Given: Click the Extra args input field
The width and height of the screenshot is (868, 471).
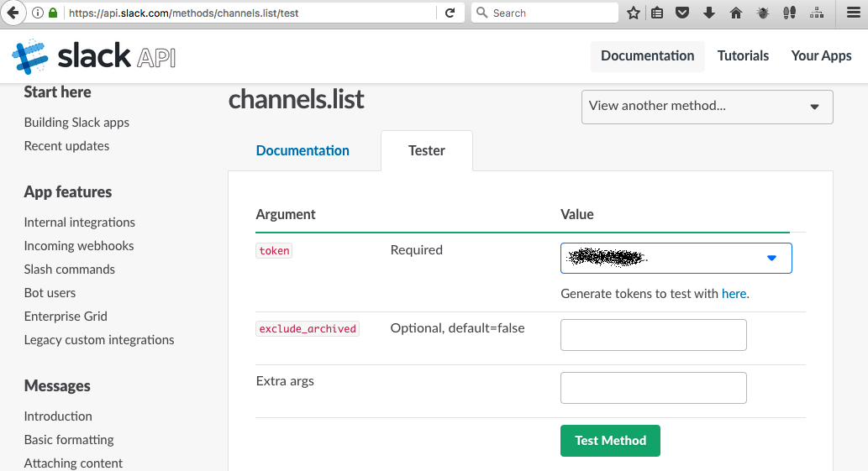Looking at the screenshot, I should [x=653, y=388].
